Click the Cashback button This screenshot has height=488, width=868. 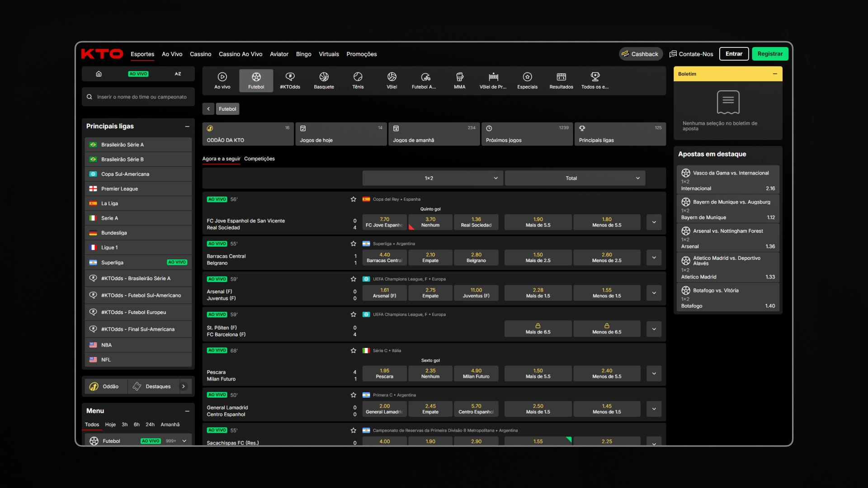[641, 54]
